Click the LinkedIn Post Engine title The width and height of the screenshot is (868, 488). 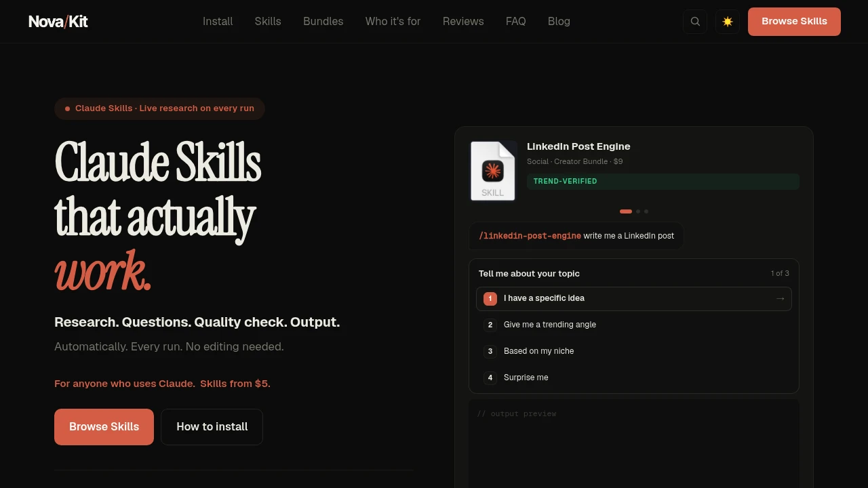pyautogui.click(x=578, y=146)
